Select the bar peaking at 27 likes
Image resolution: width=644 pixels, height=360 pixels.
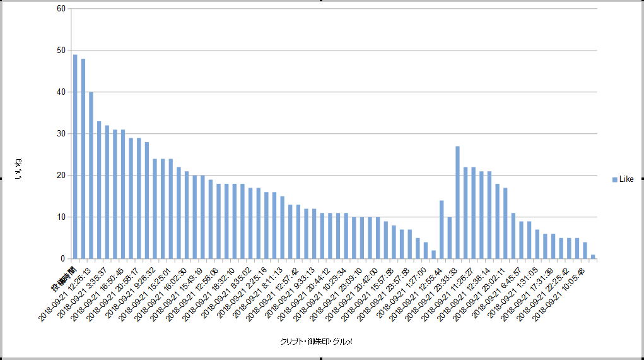click(457, 202)
